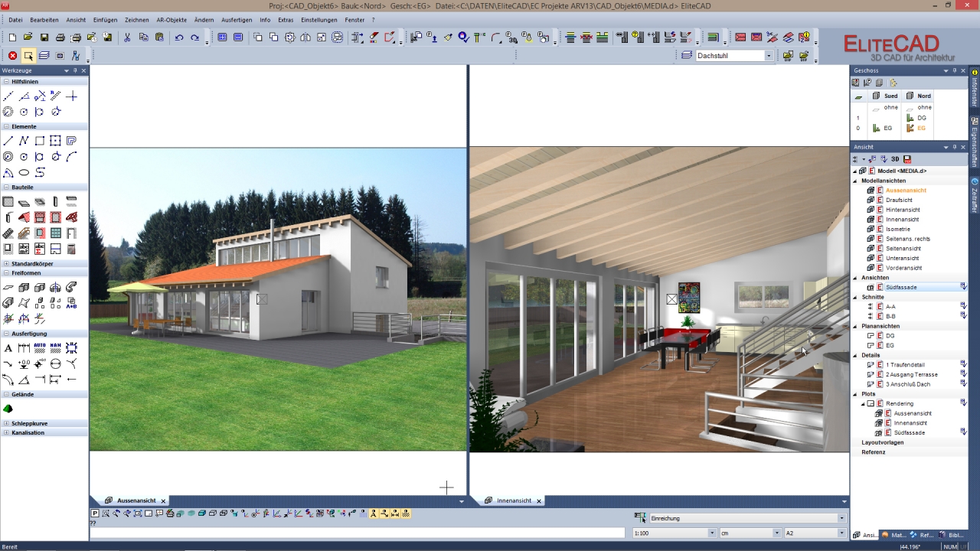
Task: Open the Eigenschaften side panel tab
Action: pos(975,142)
